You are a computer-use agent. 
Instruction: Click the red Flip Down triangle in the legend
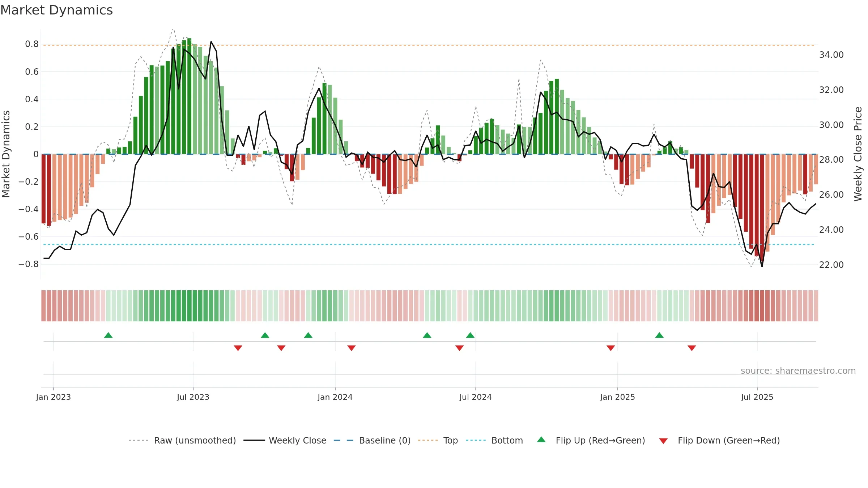pos(663,441)
